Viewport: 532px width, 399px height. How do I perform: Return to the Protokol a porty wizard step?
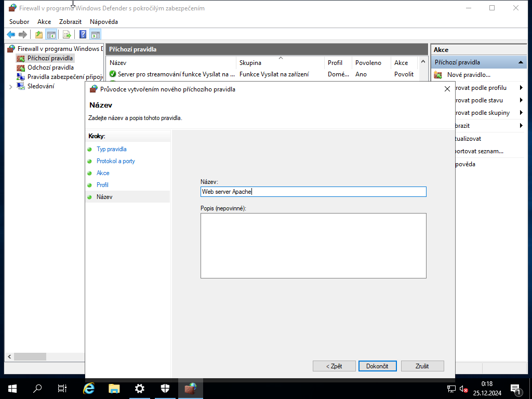coord(115,161)
